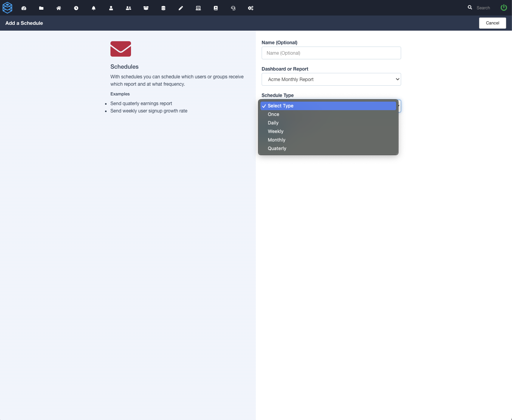Open the folder icon in navbar
The height and width of the screenshot is (420, 512).
(x=41, y=8)
